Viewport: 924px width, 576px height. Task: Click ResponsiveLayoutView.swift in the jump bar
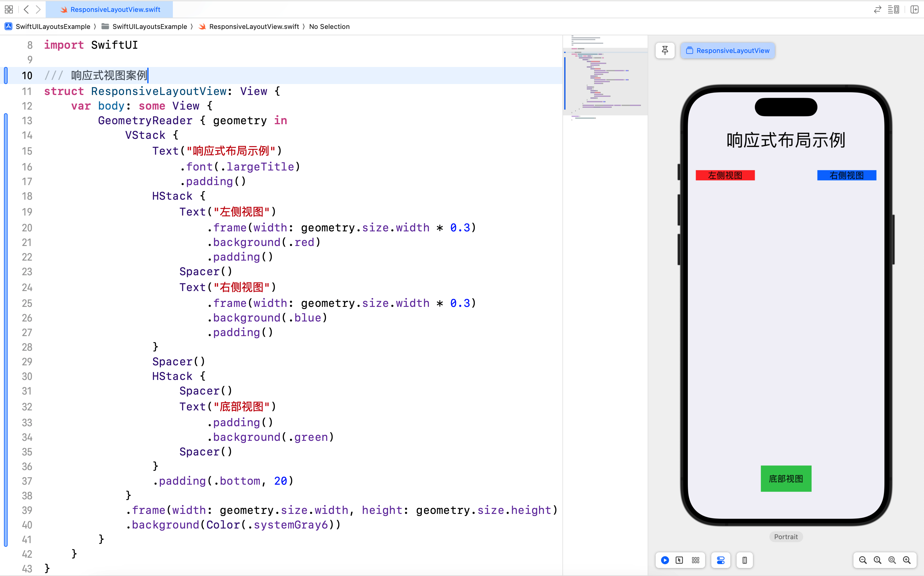coord(249,26)
